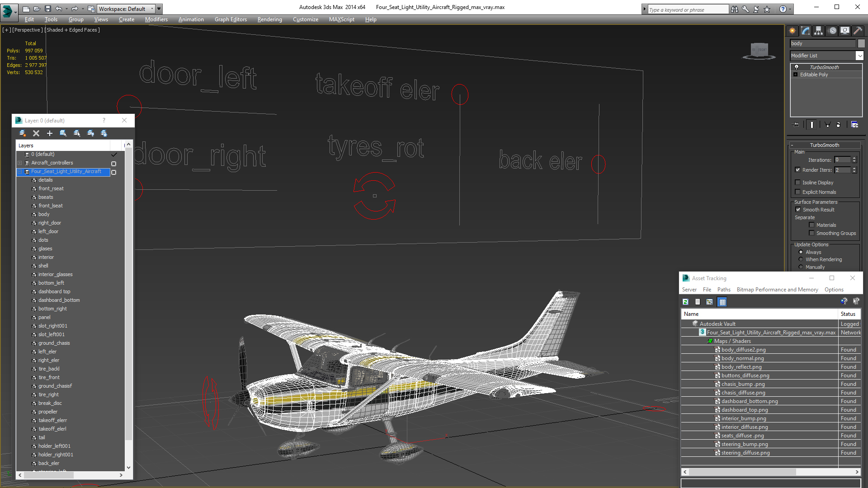Open the redo history dropdown arrow

click(82, 9)
